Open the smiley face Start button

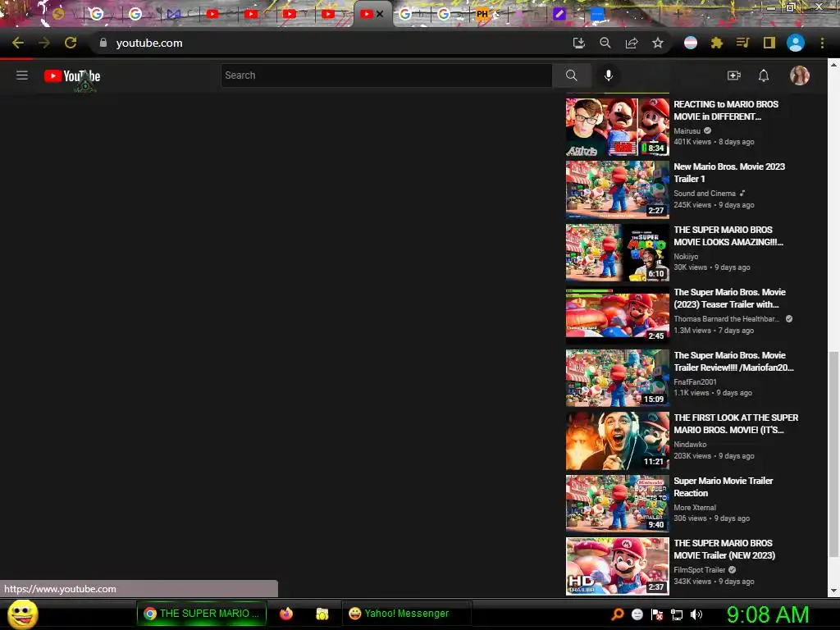[x=23, y=614]
